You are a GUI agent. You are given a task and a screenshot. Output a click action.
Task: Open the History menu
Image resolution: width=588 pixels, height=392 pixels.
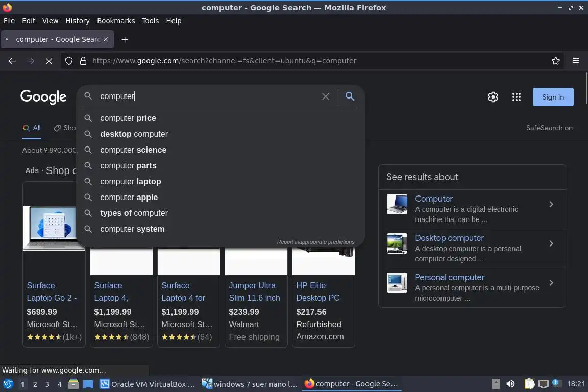[x=78, y=21]
